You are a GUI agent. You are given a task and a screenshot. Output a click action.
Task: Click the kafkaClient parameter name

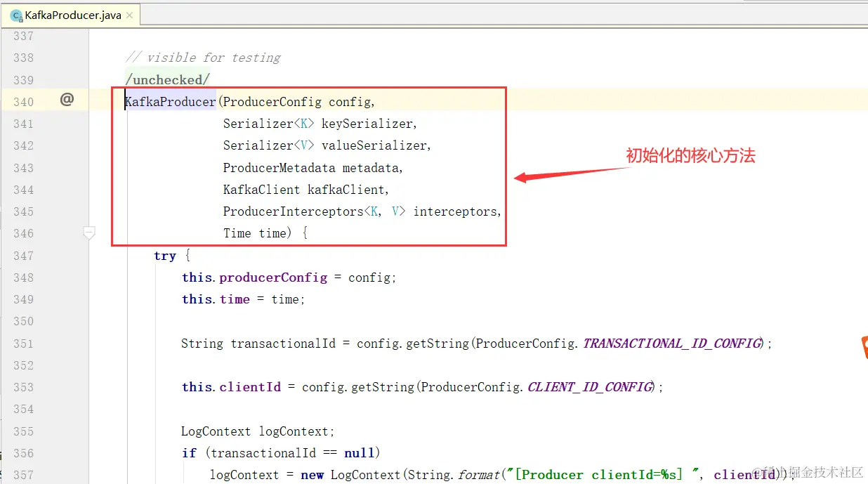pos(346,190)
